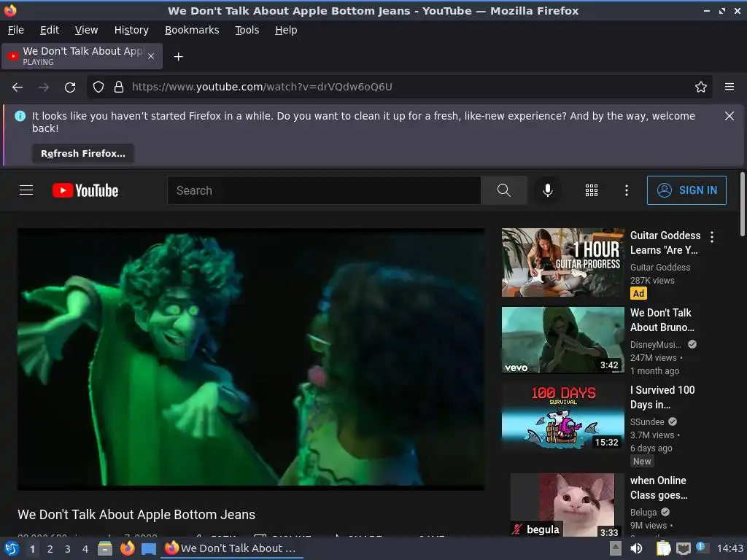This screenshot has height=560, width=747.
Task: Open Guitar Goddess 1 Hour thumbnail
Action: pyautogui.click(x=562, y=262)
